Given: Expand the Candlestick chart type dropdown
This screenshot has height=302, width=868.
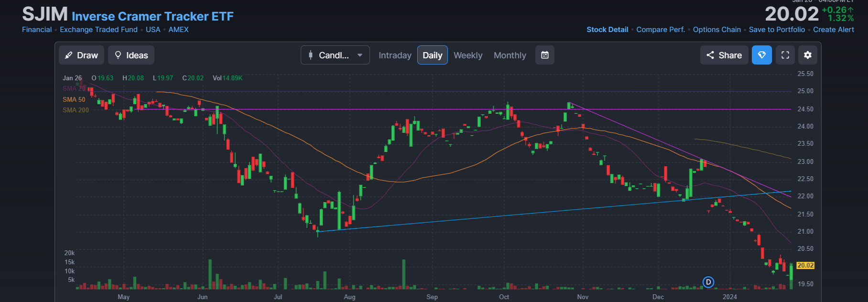Looking at the screenshot, I should [x=335, y=55].
